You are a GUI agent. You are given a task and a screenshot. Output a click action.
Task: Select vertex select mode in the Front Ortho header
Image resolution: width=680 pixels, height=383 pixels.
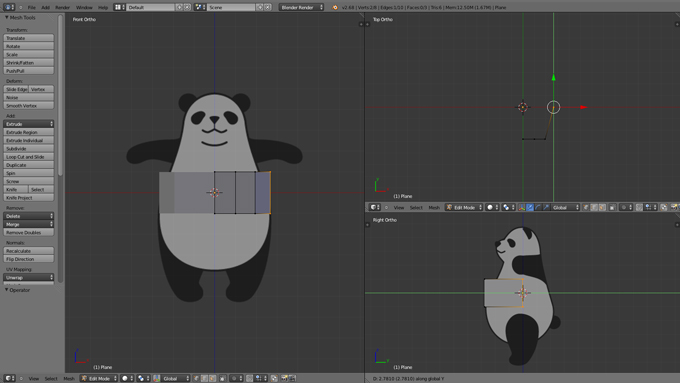click(196, 378)
